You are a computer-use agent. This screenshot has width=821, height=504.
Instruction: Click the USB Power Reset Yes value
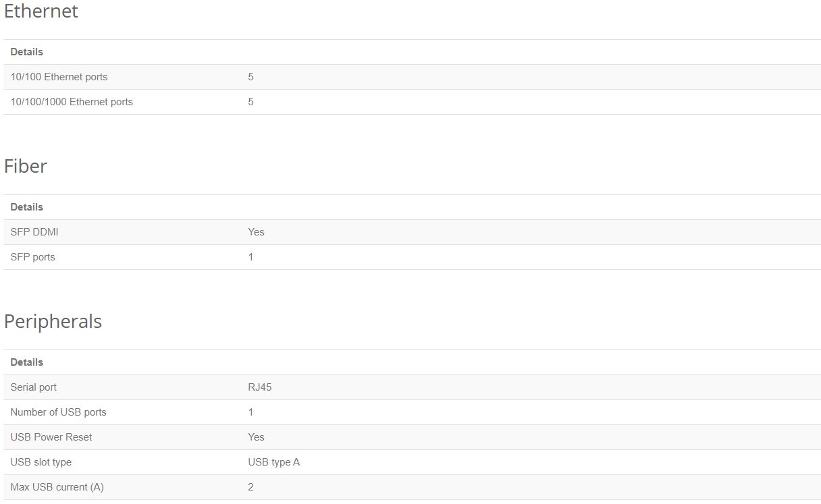(x=256, y=437)
